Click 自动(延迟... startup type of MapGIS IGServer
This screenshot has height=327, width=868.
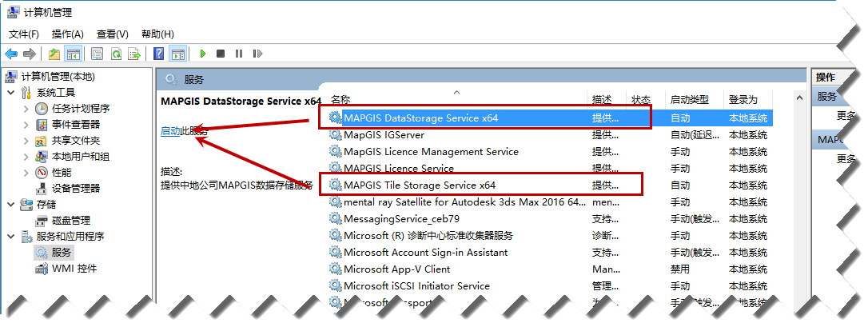(695, 134)
